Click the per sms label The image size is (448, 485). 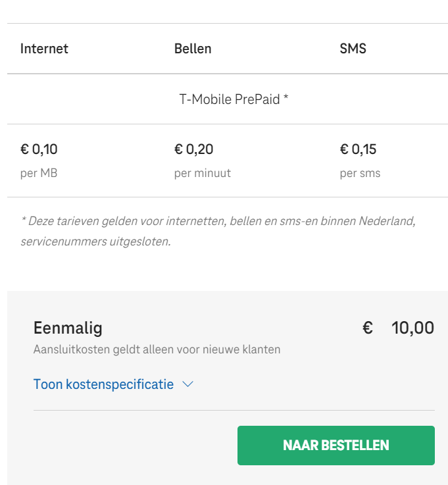361,173
